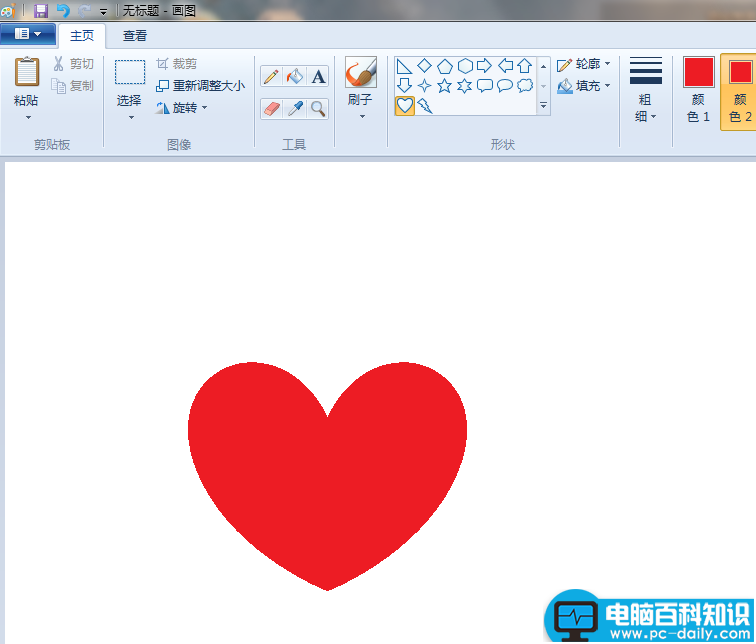The height and width of the screenshot is (644, 756).
Task: Choose the rounded rectangular callout shape
Action: [485, 86]
